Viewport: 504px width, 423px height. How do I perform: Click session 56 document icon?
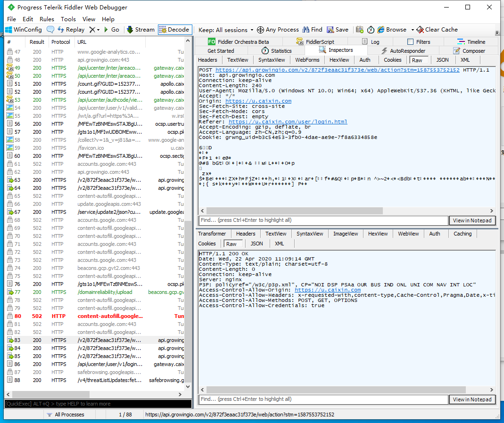coord(10,124)
